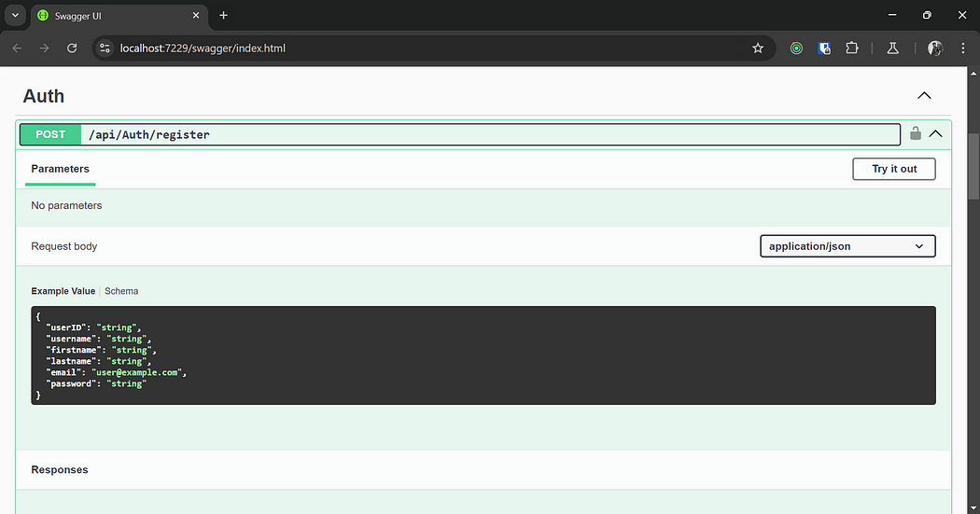Screen dimensions: 980x514
Task: Open the Extensions puzzle piece menu
Action: click(x=852, y=49)
